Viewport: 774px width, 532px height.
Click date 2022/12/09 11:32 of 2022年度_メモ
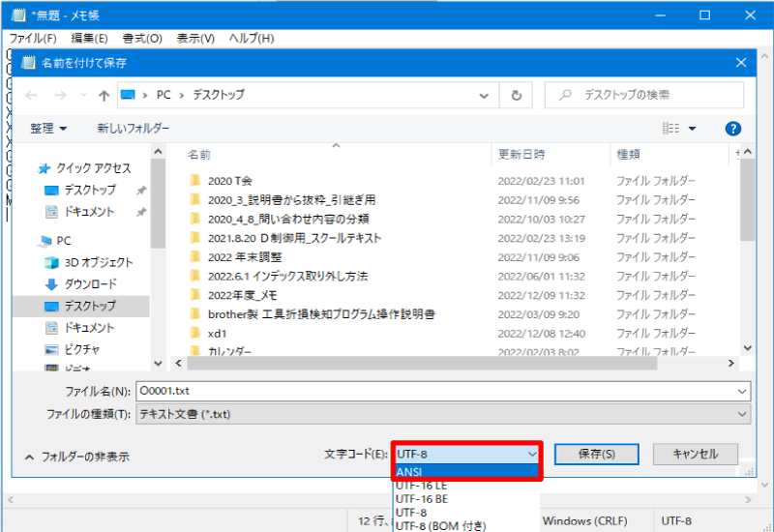tap(542, 296)
